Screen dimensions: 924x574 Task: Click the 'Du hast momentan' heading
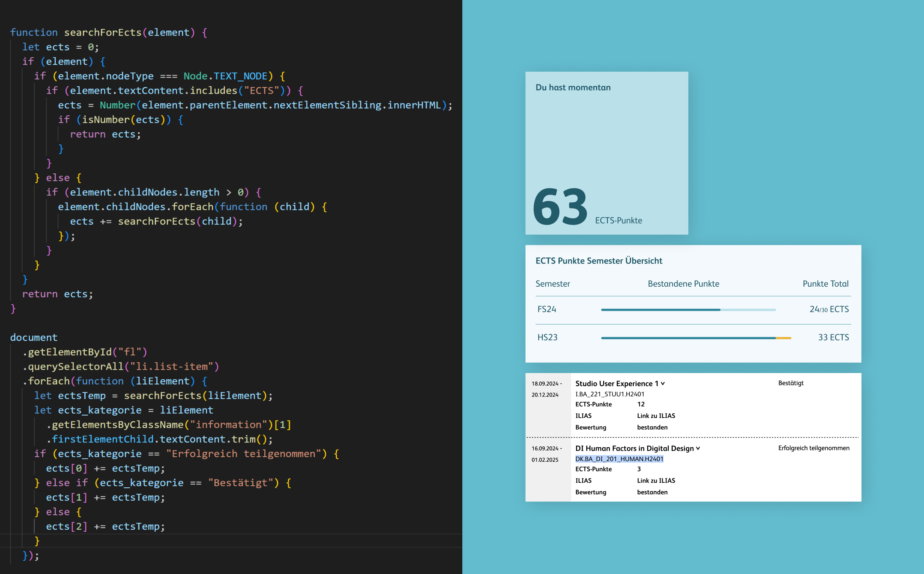pos(573,87)
